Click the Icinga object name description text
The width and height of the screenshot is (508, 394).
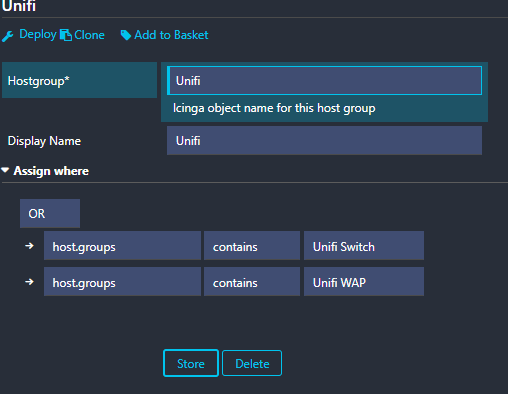[274, 108]
